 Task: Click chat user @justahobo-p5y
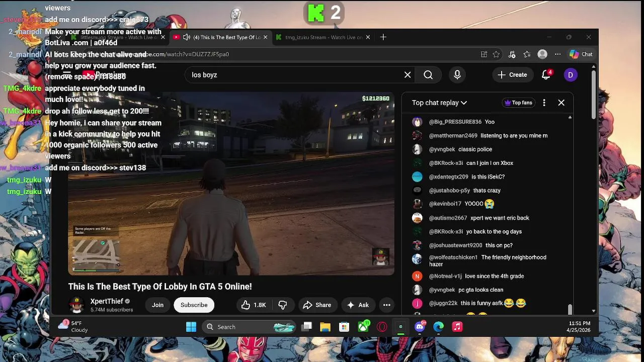(449, 191)
